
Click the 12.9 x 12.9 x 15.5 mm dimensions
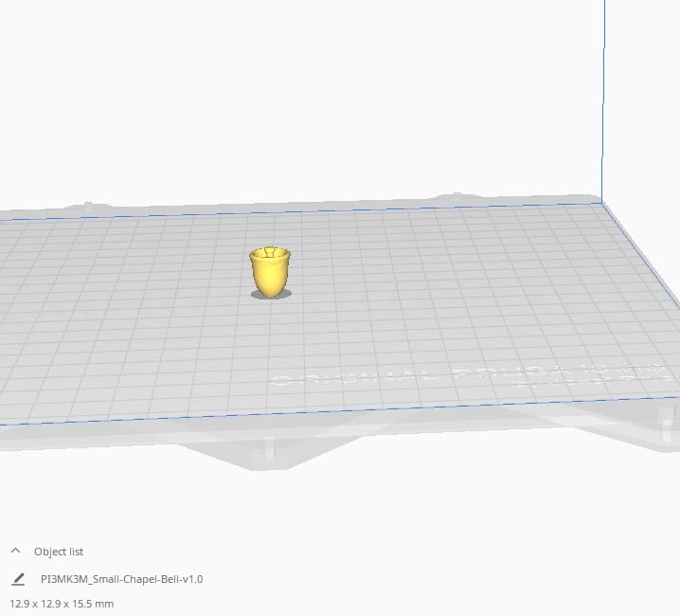(62, 603)
